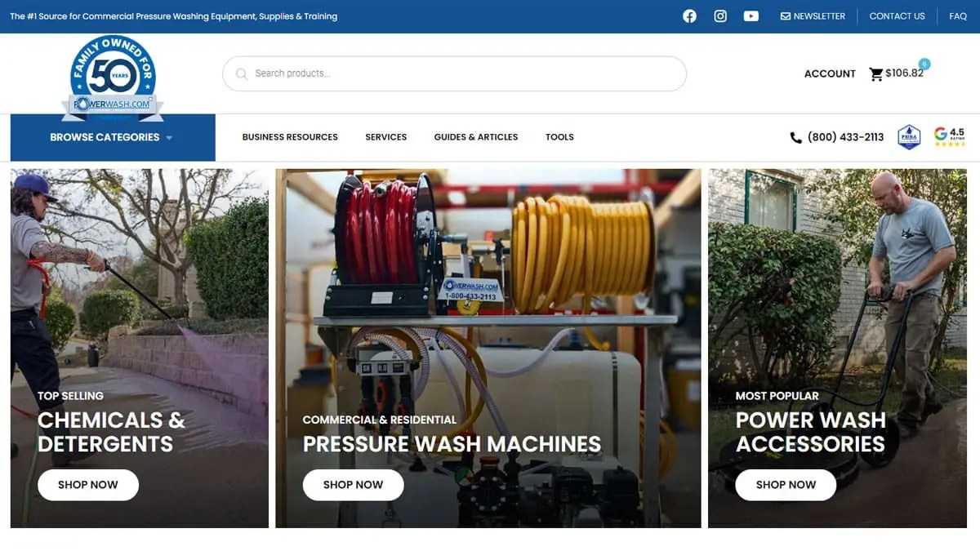Click the shopping cart icon
The height and width of the screenshot is (551, 980).
tap(875, 73)
